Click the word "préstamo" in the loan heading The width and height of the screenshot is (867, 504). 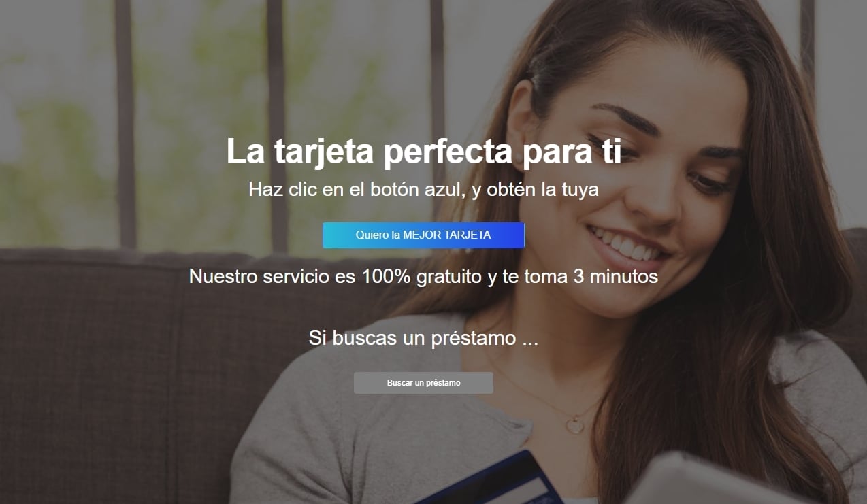pyautogui.click(x=474, y=339)
